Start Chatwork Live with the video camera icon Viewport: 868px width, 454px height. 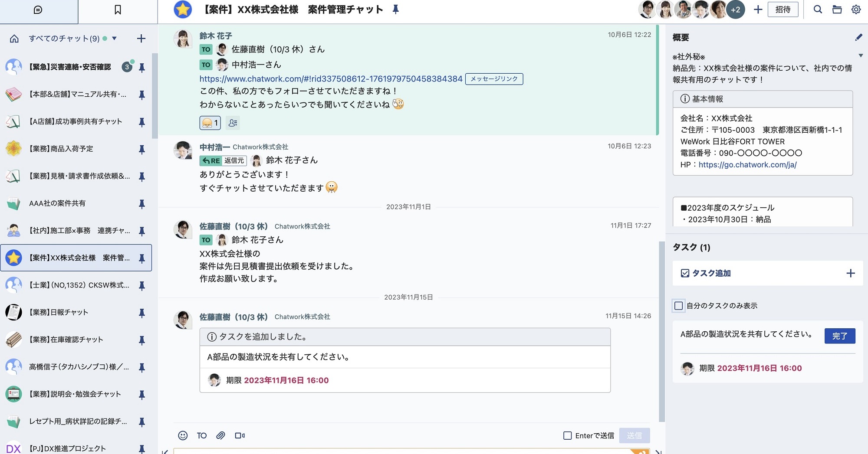[x=240, y=435]
